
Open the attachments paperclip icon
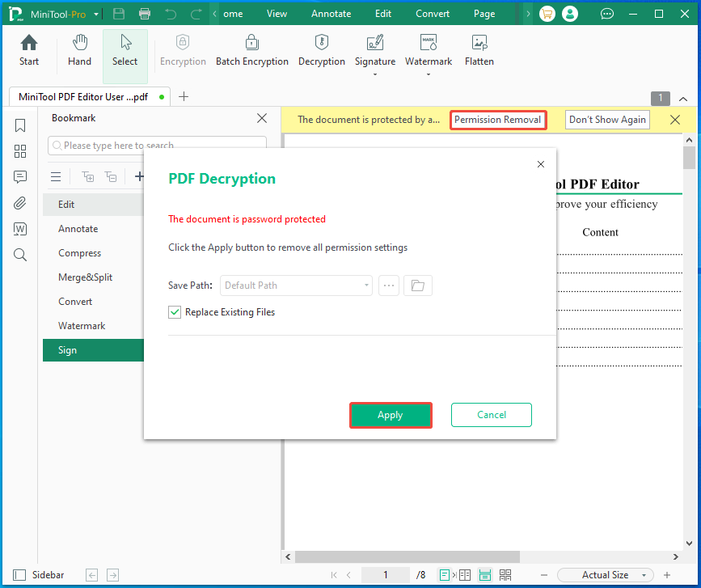(x=20, y=203)
